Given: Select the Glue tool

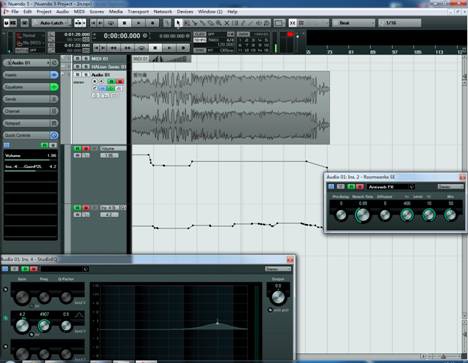Looking at the screenshot, I should click(203, 23).
